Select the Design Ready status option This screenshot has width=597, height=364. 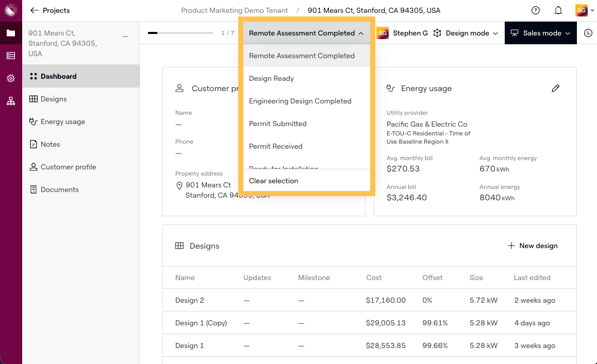point(307,78)
